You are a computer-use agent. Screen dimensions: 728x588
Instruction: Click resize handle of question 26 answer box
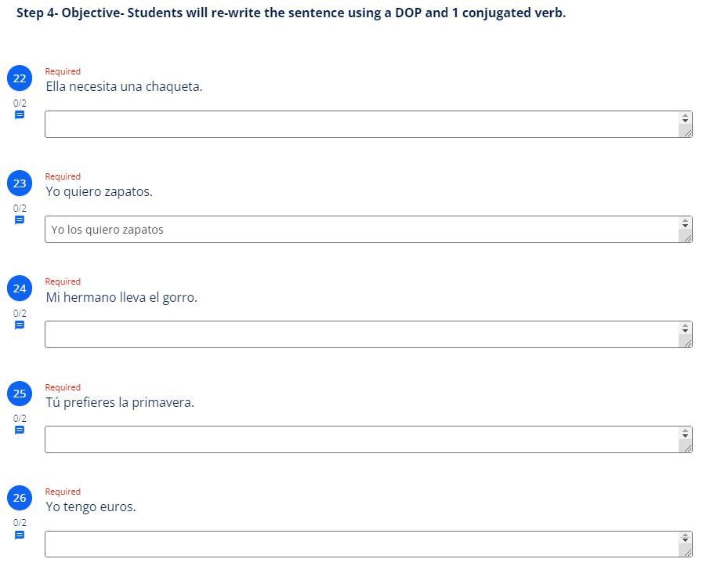(687, 552)
